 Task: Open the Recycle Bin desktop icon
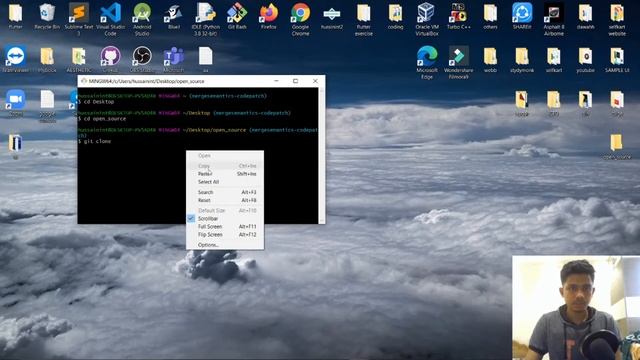[x=47, y=16]
